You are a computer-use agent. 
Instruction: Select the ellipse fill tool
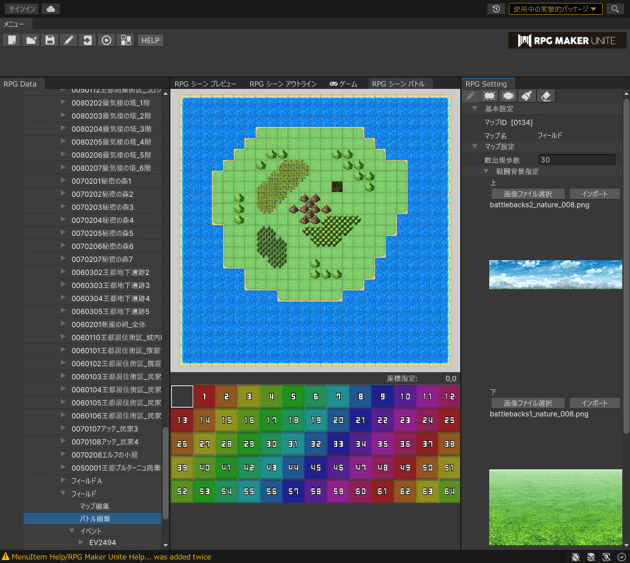[508, 96]
